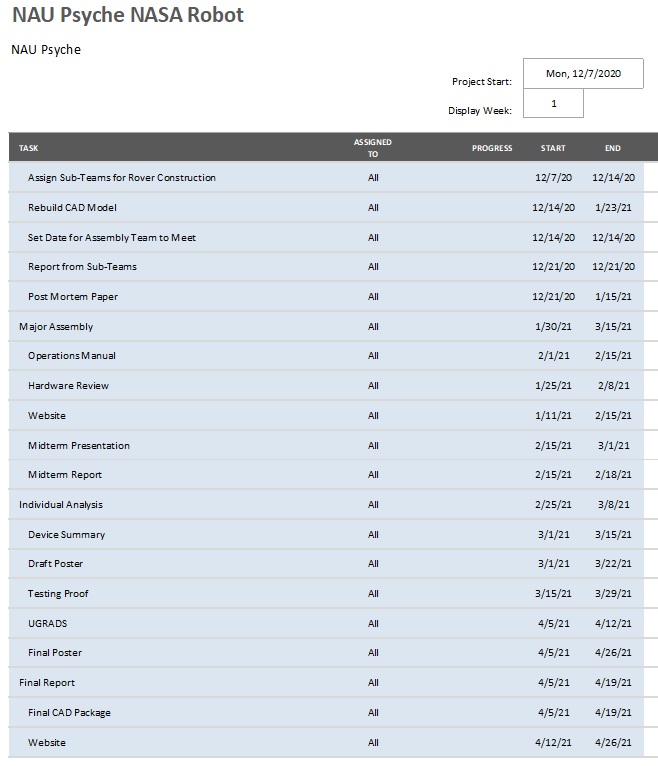Select the Individual Analysis task row
Viewport: 658px width, 766px height.
[x=61, y=505]
